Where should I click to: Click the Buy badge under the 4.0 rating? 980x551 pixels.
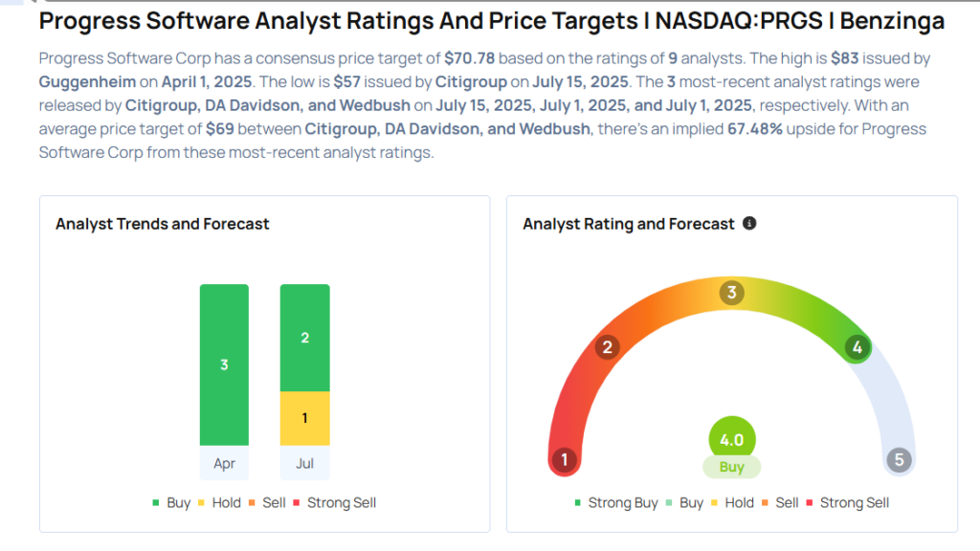(x=732, y=468)
